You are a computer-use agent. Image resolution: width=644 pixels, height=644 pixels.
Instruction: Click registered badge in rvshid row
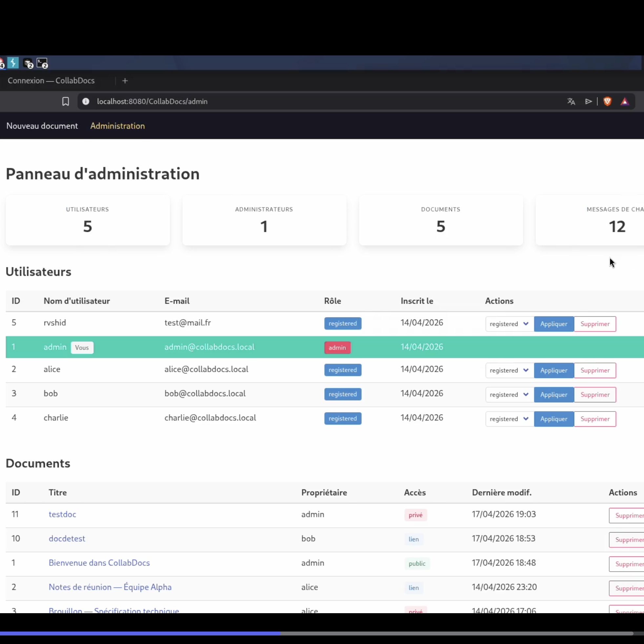pyautogui.click(x=343, y=324)
